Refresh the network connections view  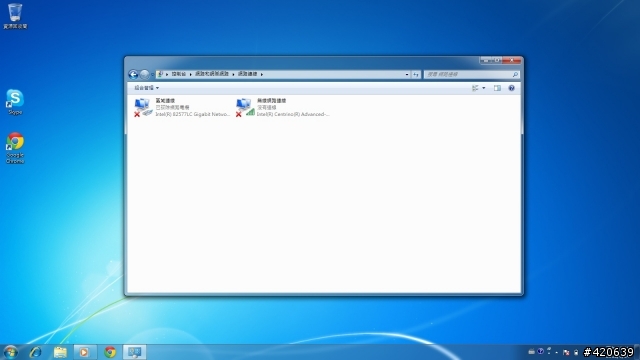(x=416, y=74)
